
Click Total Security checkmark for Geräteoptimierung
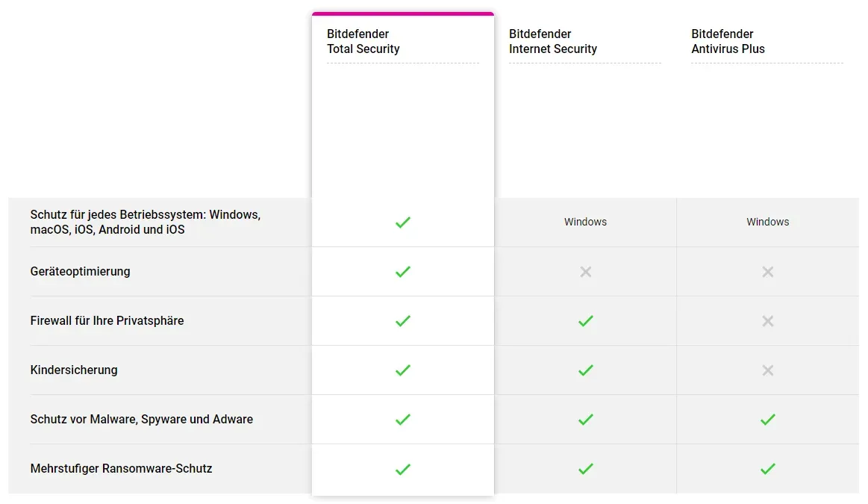pyautogui.click(x=403, y=272)
